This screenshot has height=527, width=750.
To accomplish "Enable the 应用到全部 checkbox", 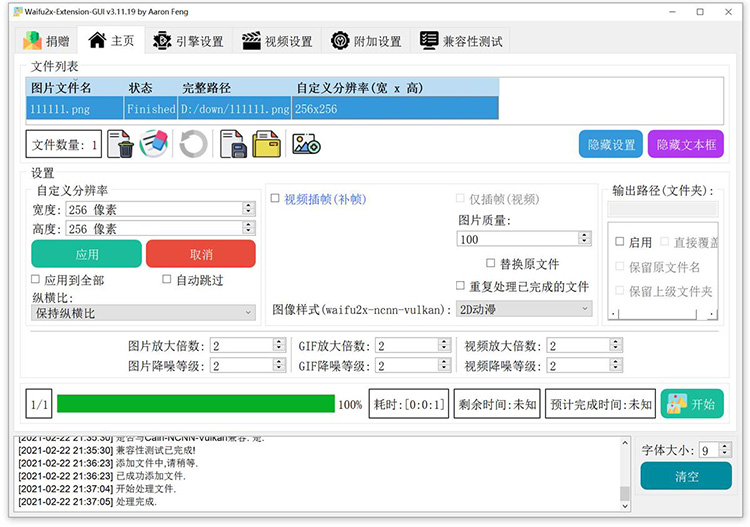I will (x=37, y=280).
